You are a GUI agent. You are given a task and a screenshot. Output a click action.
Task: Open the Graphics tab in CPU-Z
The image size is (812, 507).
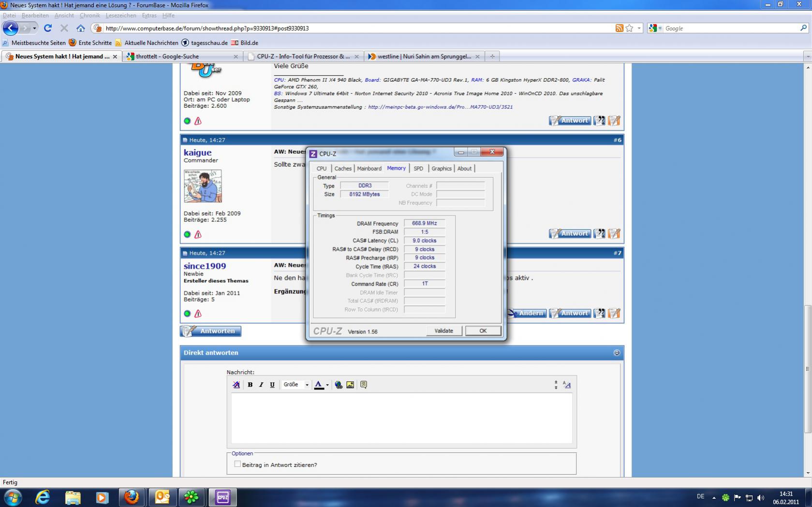tap(441, 168)
